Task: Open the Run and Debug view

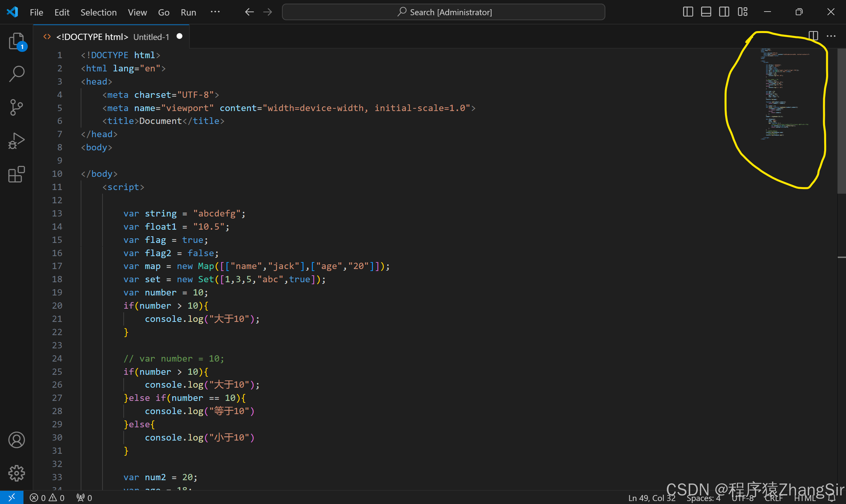Action: point(16,141)
